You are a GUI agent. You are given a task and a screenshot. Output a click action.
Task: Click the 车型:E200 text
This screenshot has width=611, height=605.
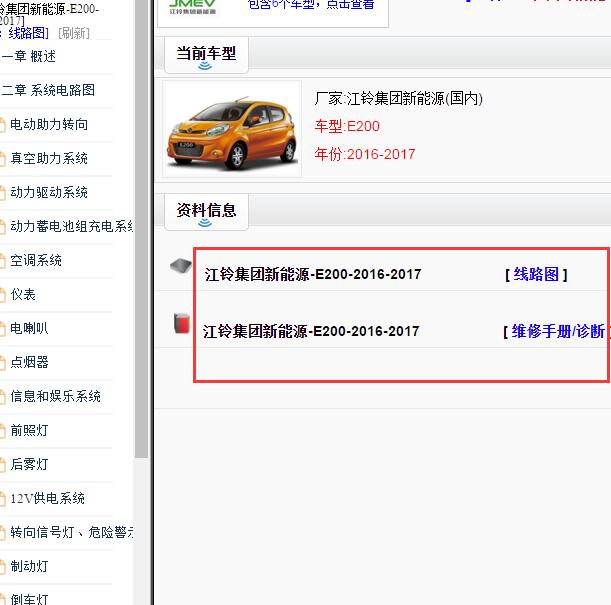(347, 126)
